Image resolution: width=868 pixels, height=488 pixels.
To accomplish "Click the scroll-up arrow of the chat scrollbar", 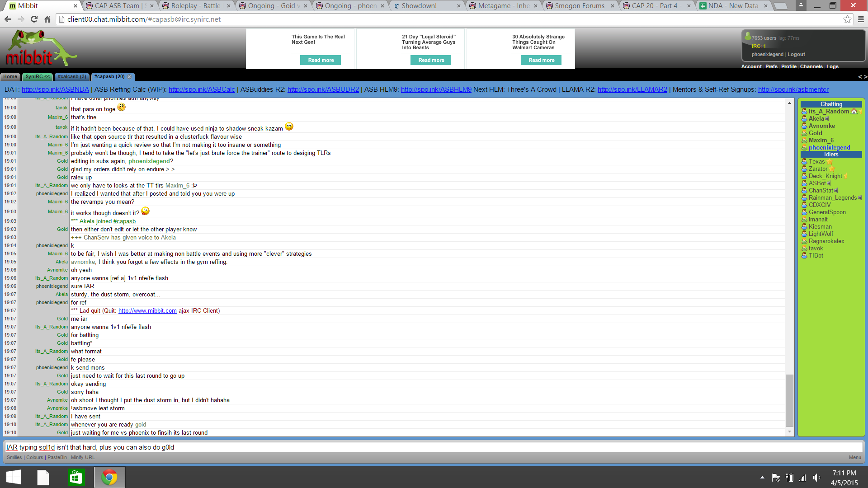I will [789, 103].
